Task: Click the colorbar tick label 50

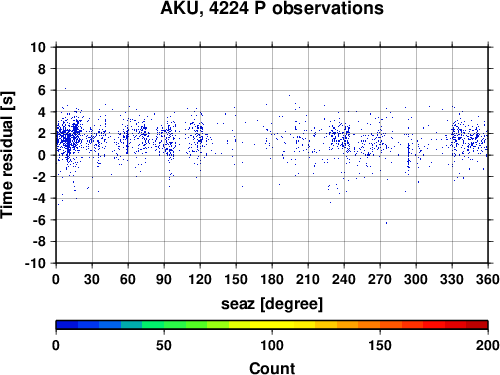Action: click(164, 345)
